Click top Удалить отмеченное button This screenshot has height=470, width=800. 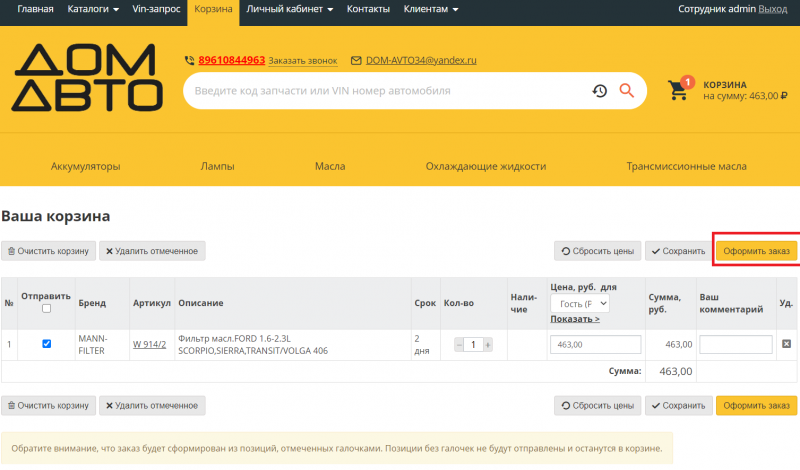point(152,251)
